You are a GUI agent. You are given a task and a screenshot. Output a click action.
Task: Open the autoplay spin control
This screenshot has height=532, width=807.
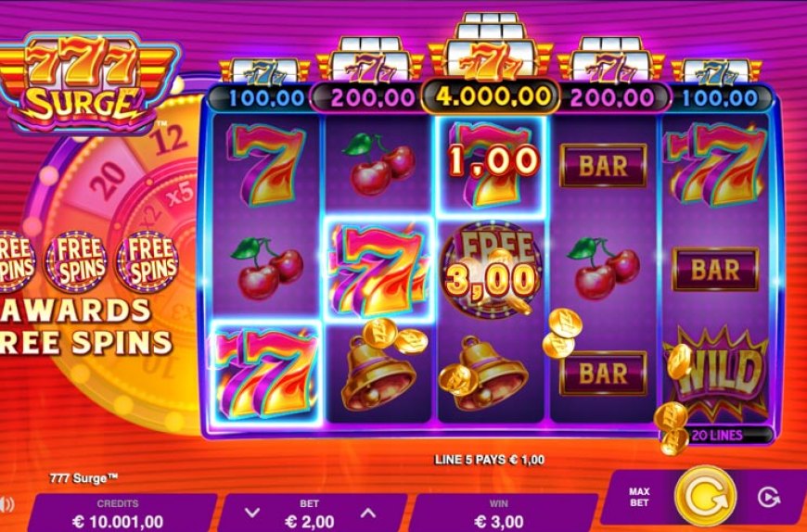(x=769, y=497)
